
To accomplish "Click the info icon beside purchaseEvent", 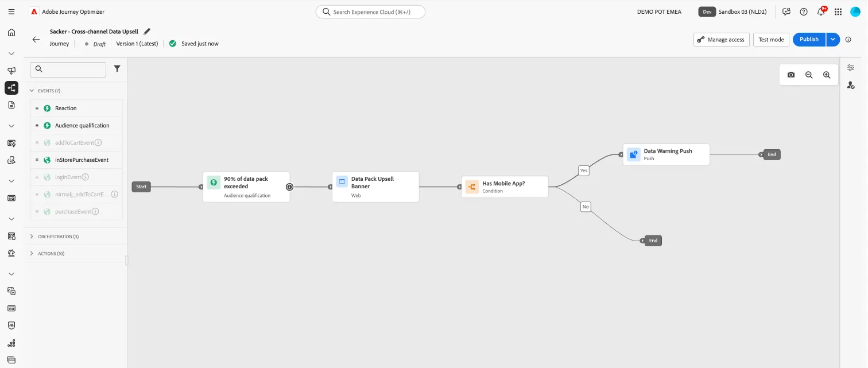I will pyautogui.click(x=95, y=212).
